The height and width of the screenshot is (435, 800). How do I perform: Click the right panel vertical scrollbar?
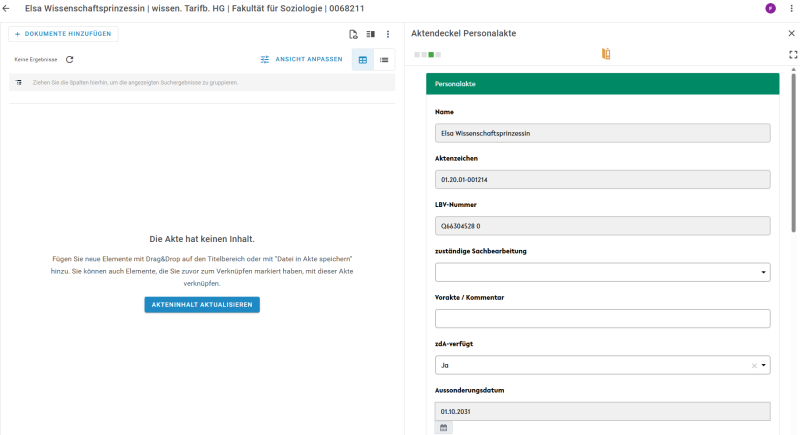[793, 153]
